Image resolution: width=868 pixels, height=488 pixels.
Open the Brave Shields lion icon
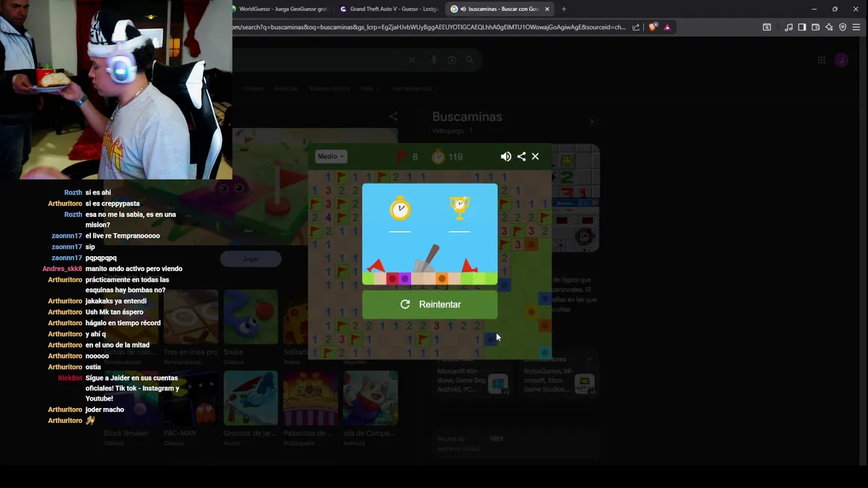tap(653, 27)
